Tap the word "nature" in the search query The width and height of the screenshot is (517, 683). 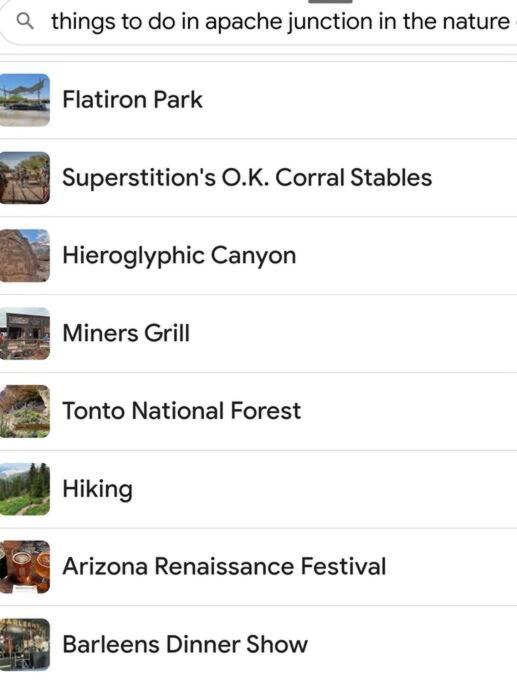point(476,22)
